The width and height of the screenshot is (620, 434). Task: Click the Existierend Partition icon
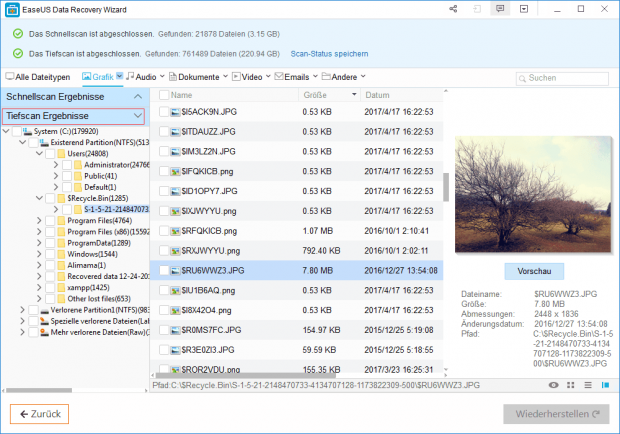(44, 142)
